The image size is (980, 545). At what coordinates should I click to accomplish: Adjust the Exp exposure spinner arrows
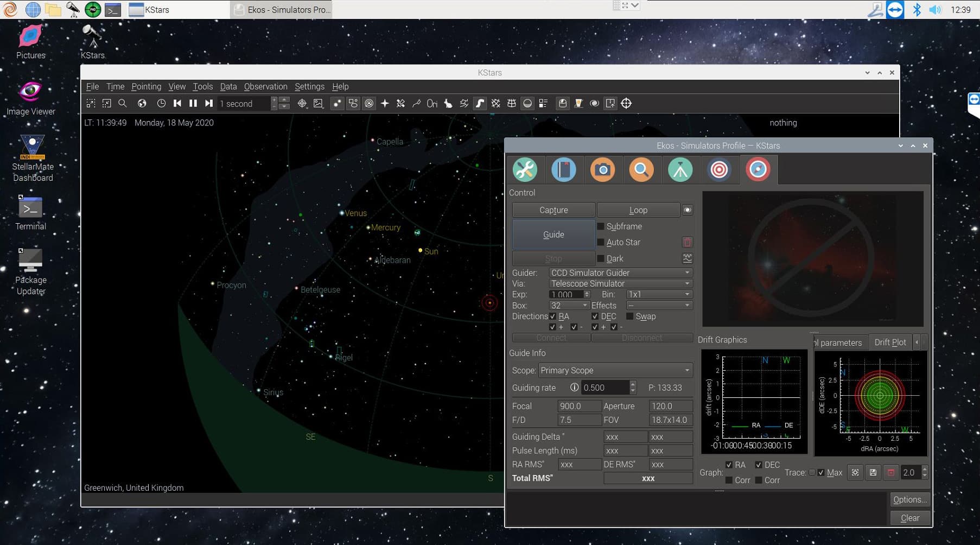(587, 294)
